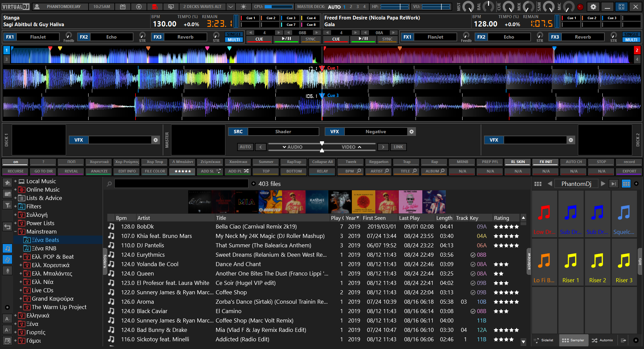644x349 pixels.
Task: Expand the Live CDs folder
Action: pos(21,290)
